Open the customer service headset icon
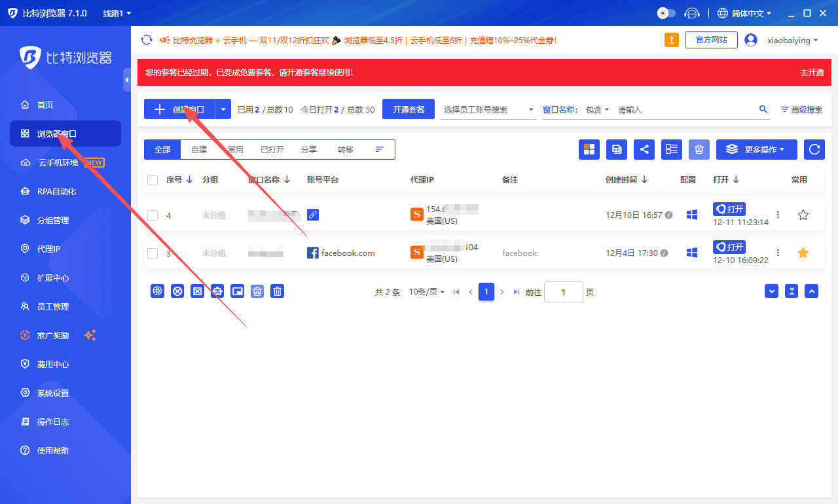838x504 pixels. (x=692, y=13)
